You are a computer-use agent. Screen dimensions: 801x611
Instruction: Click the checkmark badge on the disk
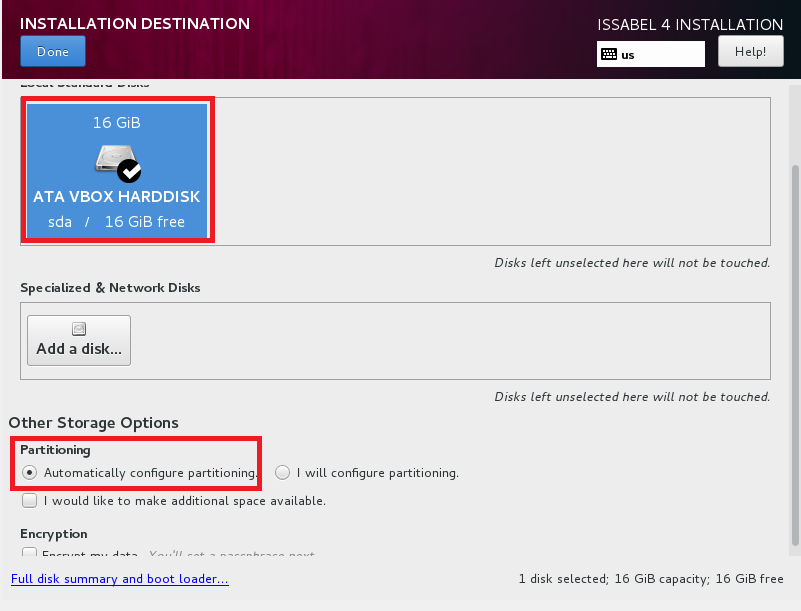click(x=129, y=170)
